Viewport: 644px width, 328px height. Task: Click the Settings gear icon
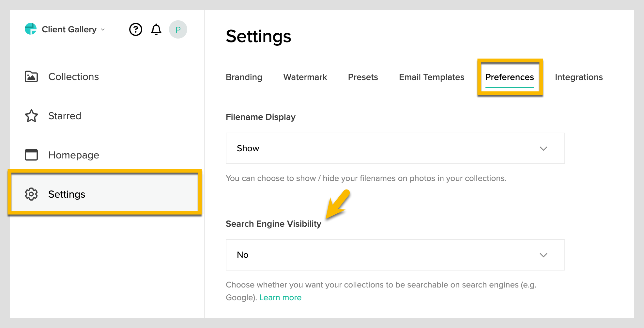pyautogui.click(x=31, y=194)
